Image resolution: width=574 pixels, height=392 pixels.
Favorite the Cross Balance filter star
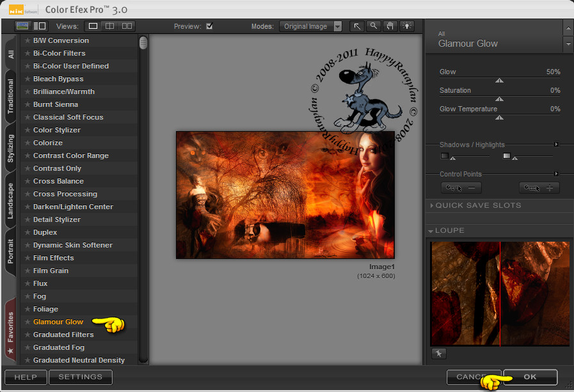pyautogui.click(x=27, y=181)
